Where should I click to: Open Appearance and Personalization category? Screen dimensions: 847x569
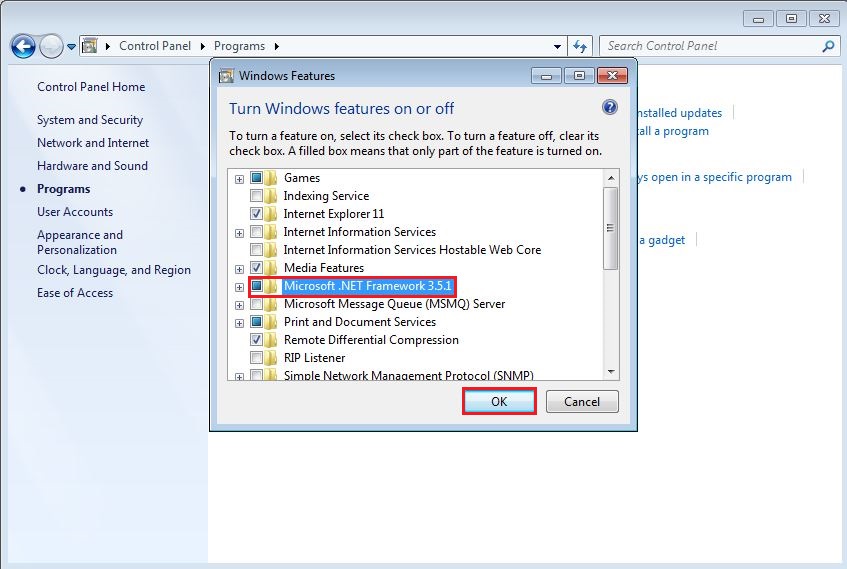(x=80, y=242)
